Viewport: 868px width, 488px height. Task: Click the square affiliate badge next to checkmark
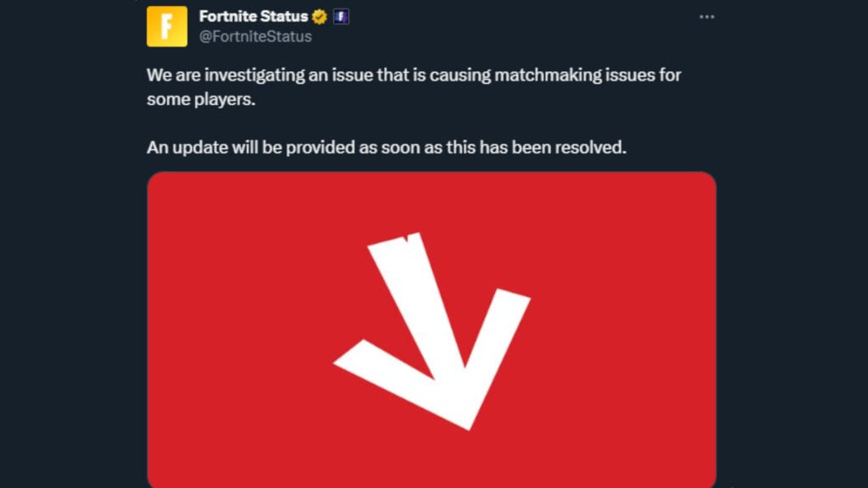click(x=340, y=15)
